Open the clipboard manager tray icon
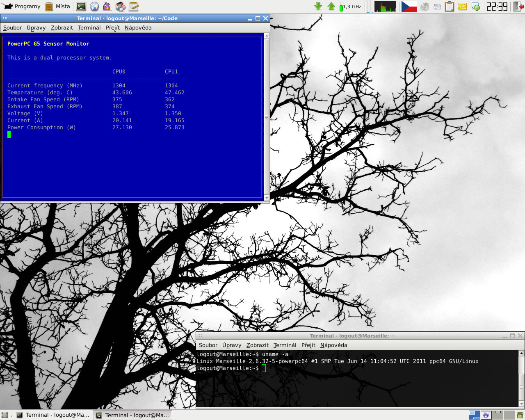The width and height of the screenshot is (525, 420). pyautogui.click(x=450, y=7)
